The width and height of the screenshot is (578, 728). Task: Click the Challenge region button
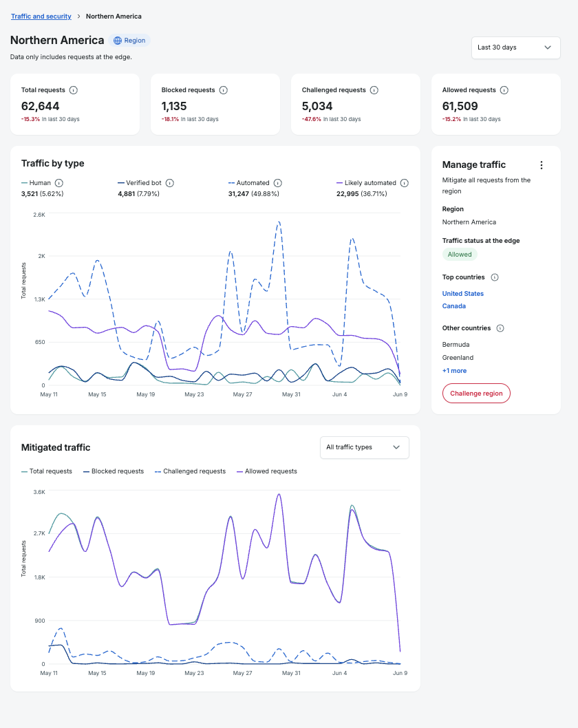pos(476,394)
